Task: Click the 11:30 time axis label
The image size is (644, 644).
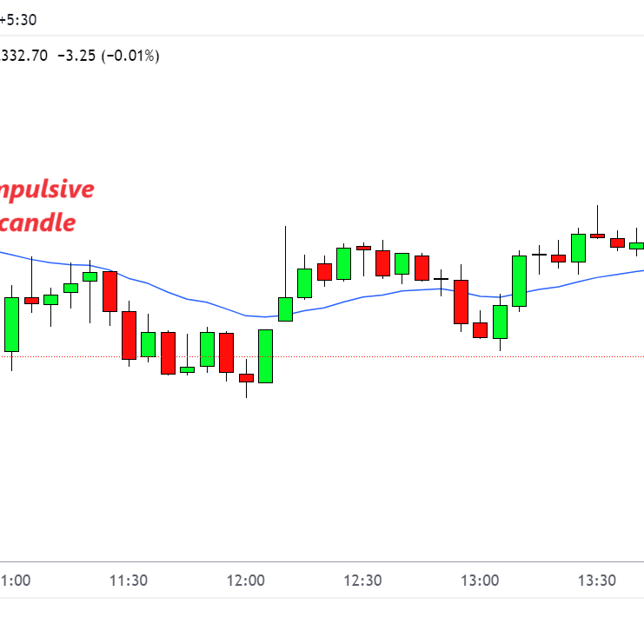Action: pyautogui.click(x=128, y=581)
